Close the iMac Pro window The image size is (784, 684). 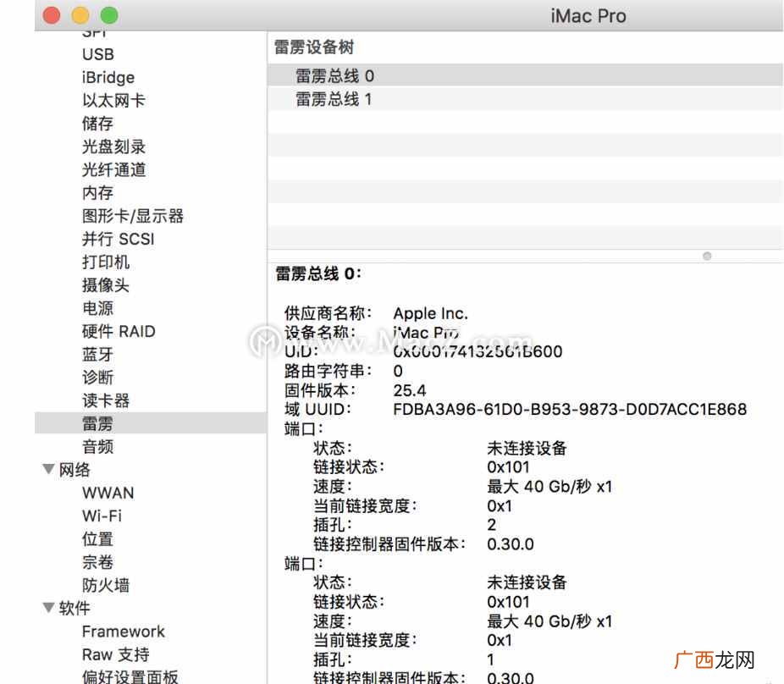tap(52, 15)
